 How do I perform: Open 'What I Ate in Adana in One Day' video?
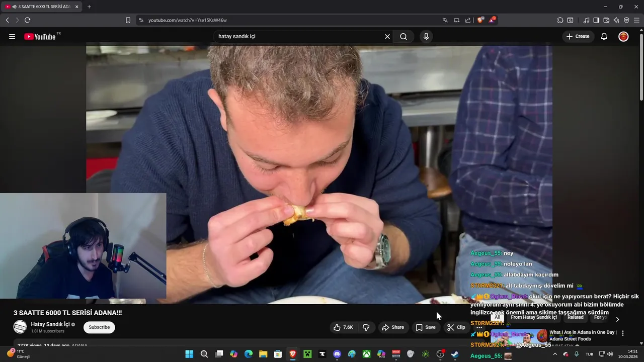[x=583, y=335]
